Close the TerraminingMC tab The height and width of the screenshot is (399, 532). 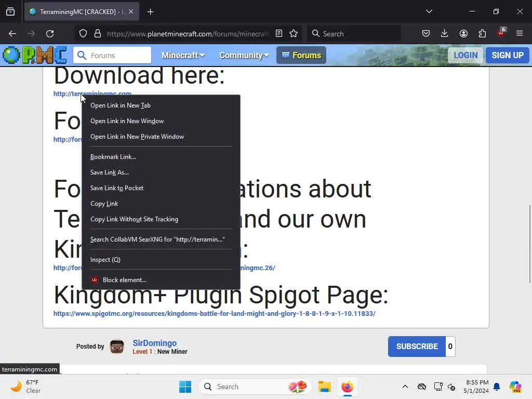(131, 12)
